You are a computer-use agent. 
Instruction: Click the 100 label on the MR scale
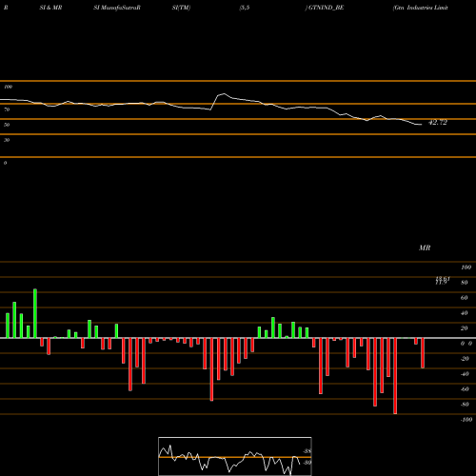[x=466, y=268]
